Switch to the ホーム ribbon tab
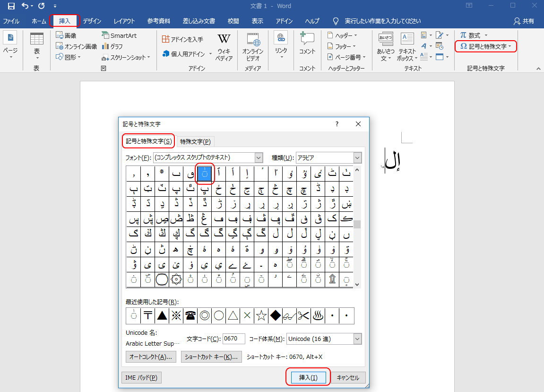 [38, 21]
